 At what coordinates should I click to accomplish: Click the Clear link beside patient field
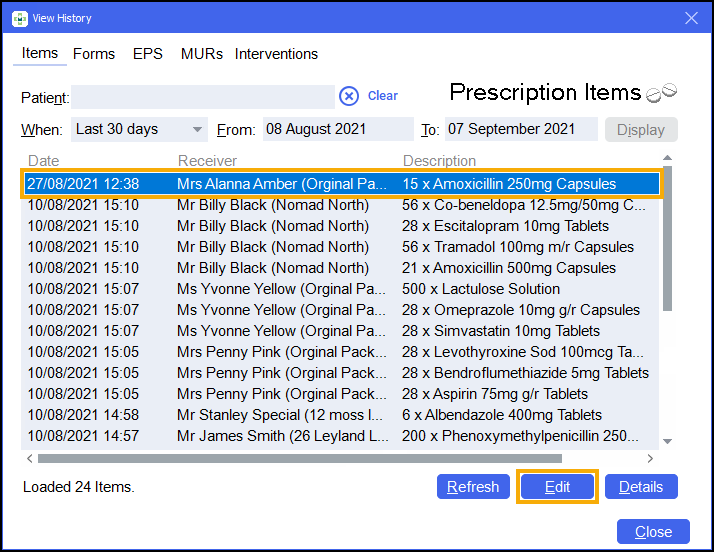click(382, 96)
